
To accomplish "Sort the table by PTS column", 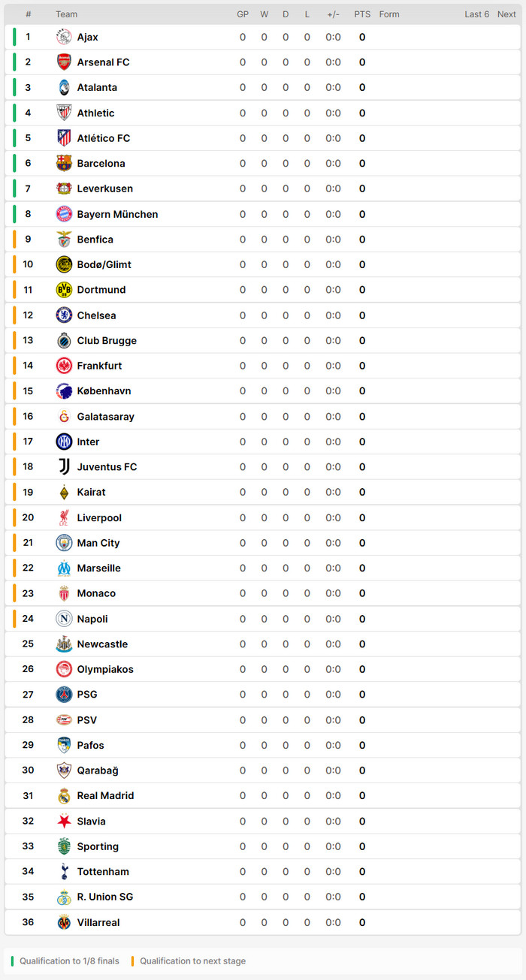I will tap(362, 14).
